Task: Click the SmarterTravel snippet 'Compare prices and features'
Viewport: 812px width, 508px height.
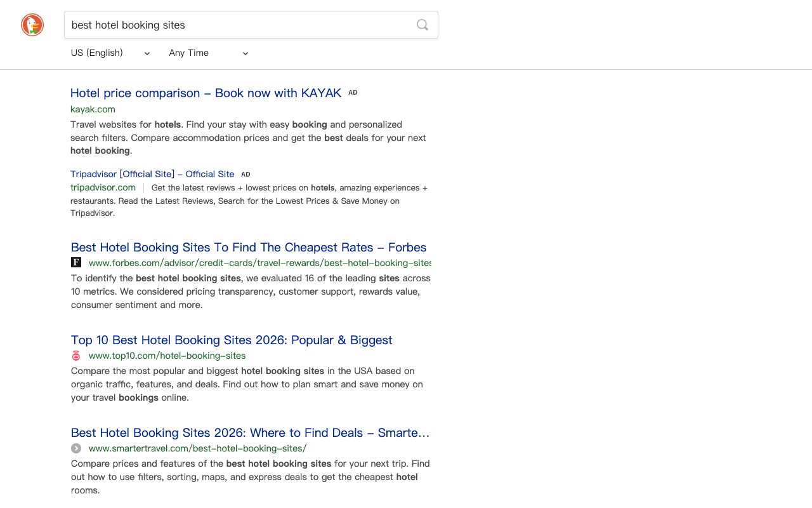Action: click(x=250, y=477)
